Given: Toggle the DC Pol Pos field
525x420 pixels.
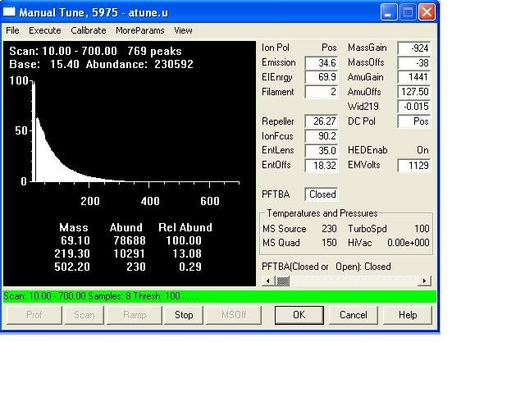Looking at the screenshot, I should (x=414, y=121).
